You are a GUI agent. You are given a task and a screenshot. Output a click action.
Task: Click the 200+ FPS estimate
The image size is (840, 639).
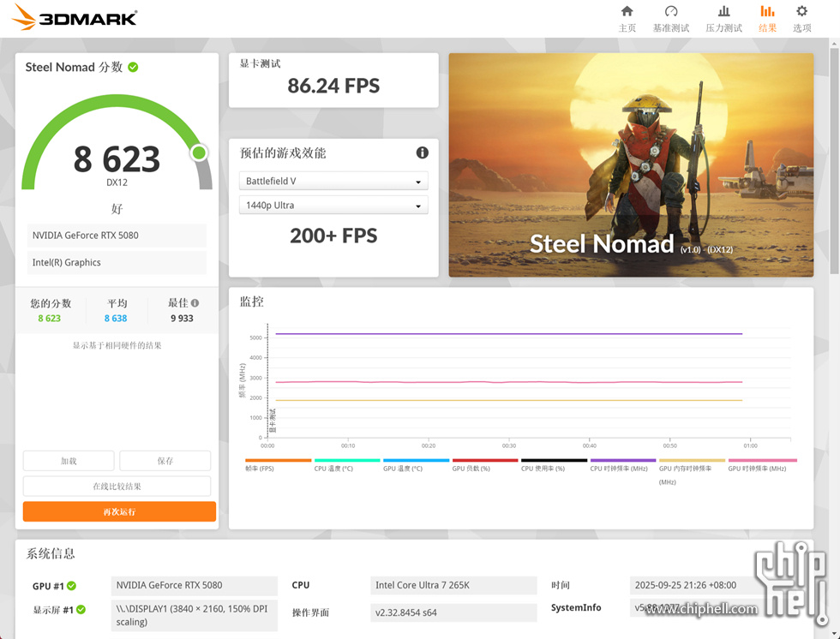point(333,236)
